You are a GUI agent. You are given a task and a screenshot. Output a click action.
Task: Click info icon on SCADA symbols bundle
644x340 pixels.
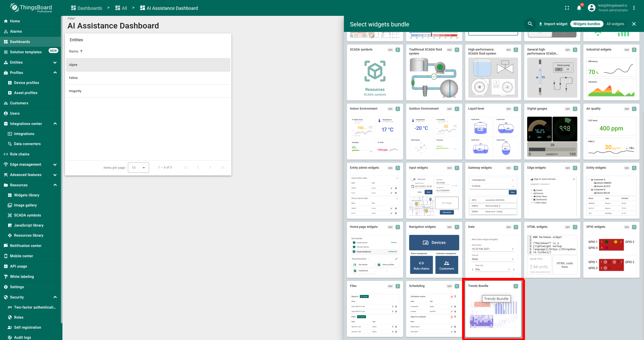[398, 50]
